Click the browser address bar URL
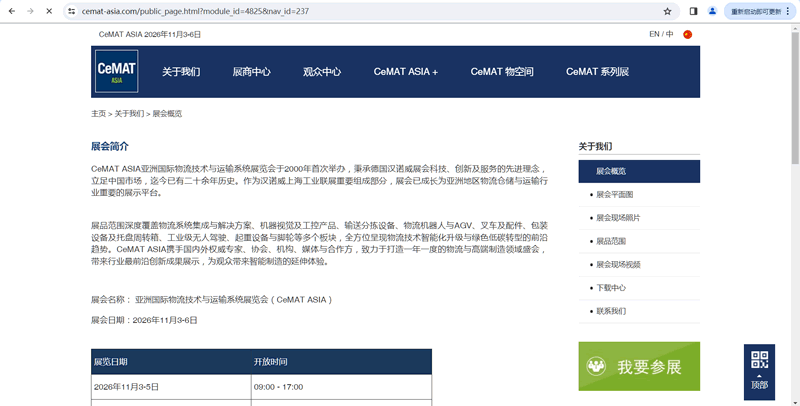The width and height of the screenshot is (800, 406). [200, 11]
